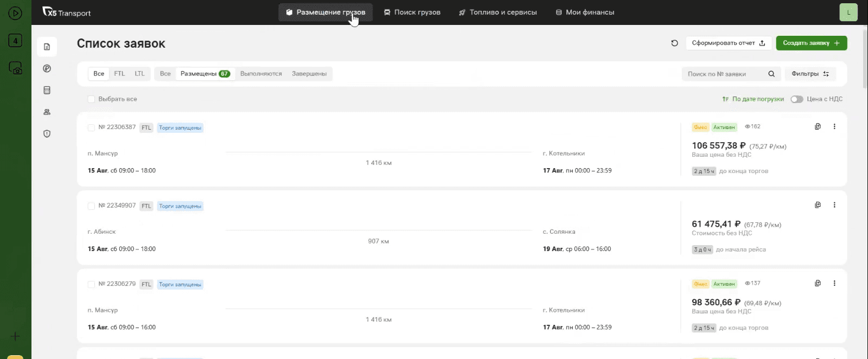The width and height of the screenshot is (868, 359).
Task: Click order number № 22306279
Action: click(x=117, y=284)
